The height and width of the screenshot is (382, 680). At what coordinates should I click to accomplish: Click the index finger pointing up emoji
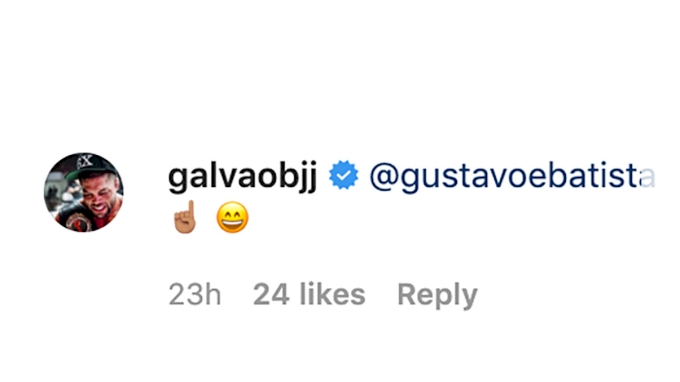click(185, 217)
